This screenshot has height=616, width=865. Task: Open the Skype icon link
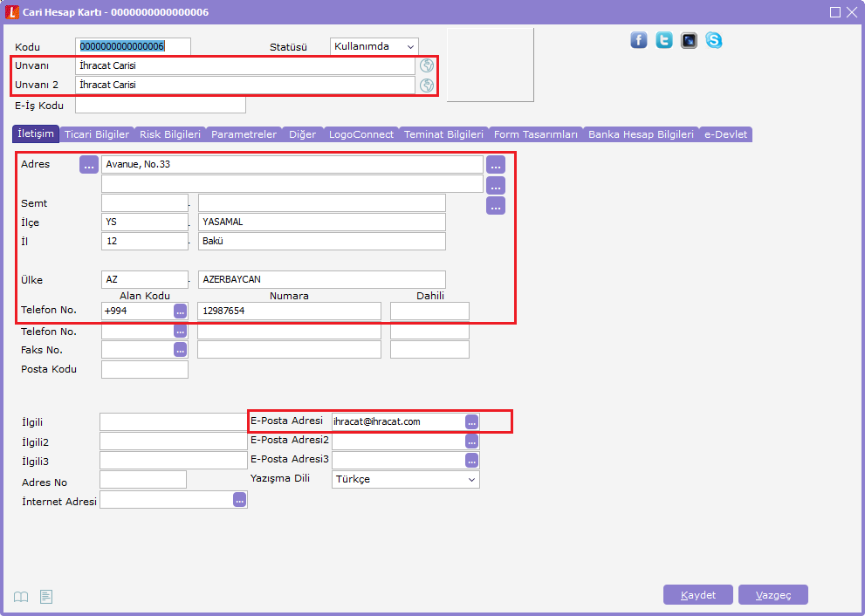714,40
